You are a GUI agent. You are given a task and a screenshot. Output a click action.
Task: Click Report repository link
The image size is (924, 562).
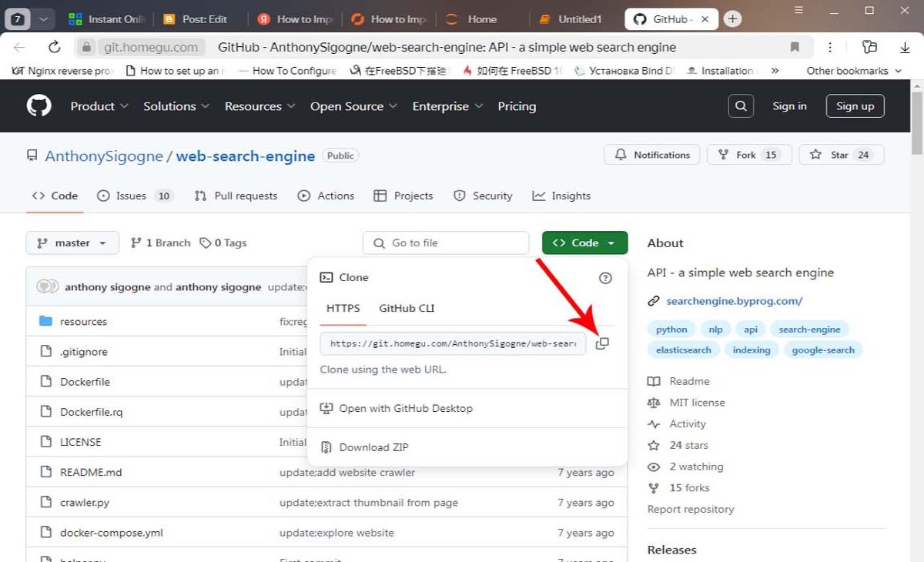[691, 510]
